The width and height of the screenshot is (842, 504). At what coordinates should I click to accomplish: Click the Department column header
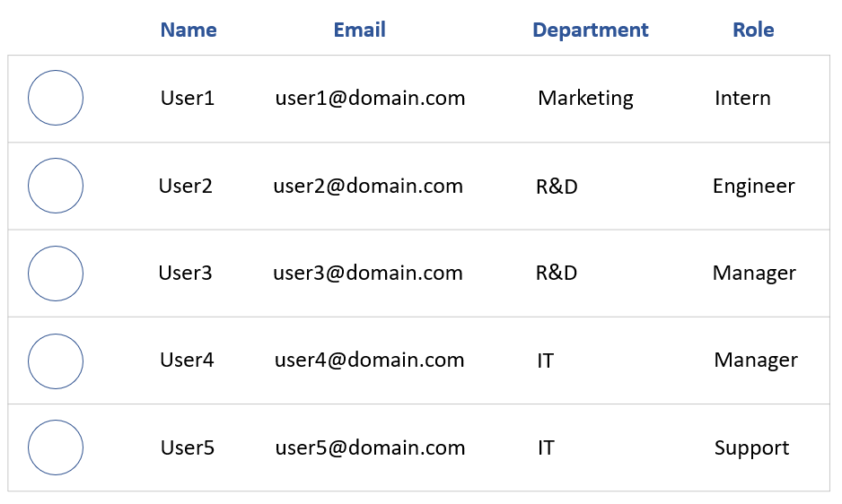coord(590,30)
